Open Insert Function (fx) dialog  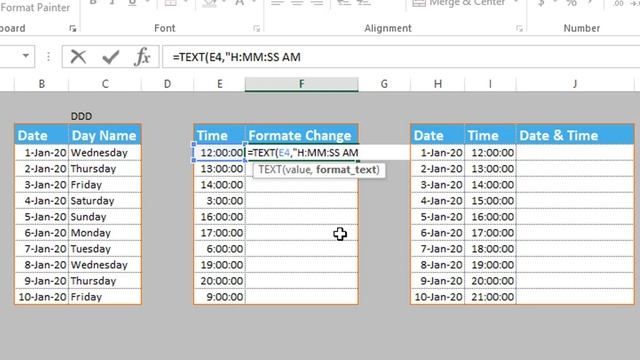tap(142, 57)
